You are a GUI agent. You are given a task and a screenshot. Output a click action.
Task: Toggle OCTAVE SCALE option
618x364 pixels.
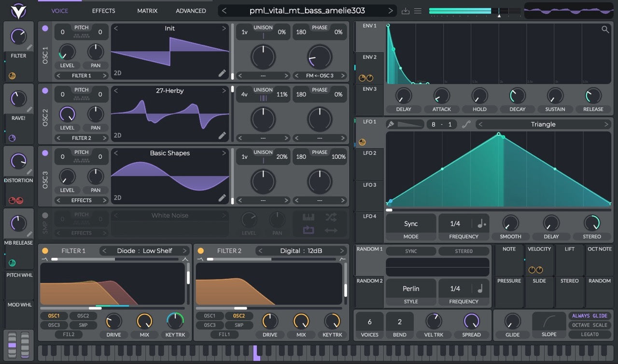(x=590, y=325)
